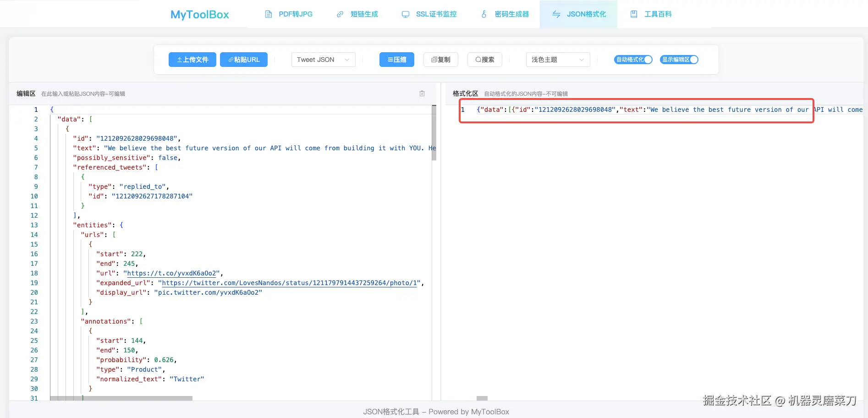
Task: Click the "id": "1212092627178287104" line
Action: coord(140,196)
